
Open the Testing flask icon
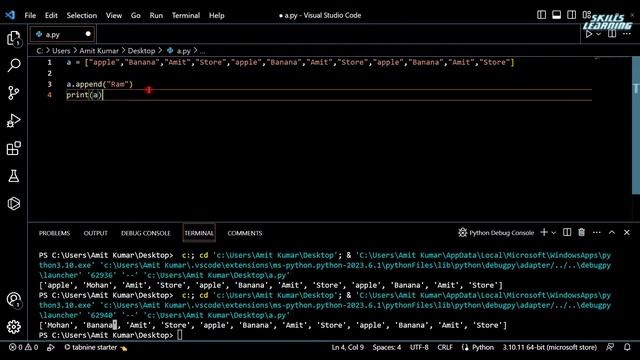[x=14, y=176]
